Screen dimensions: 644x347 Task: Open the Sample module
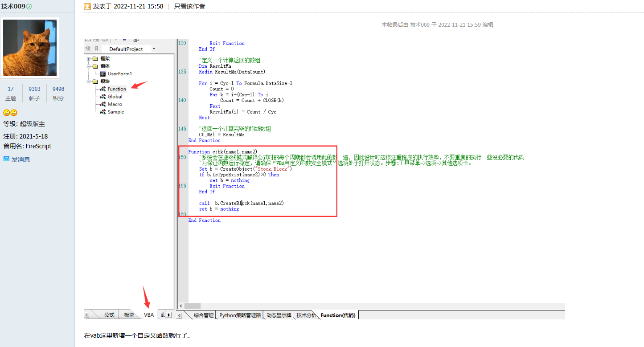click(116, 112)
